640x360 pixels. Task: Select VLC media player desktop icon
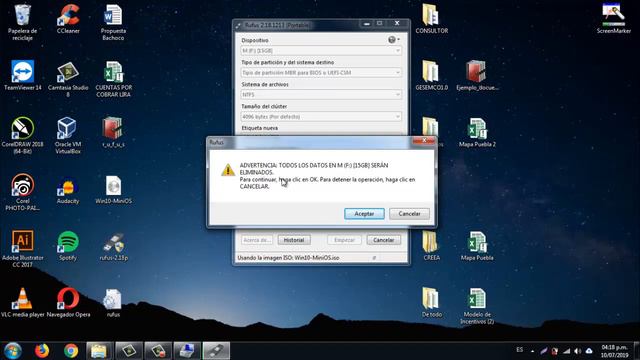(22, 302)
